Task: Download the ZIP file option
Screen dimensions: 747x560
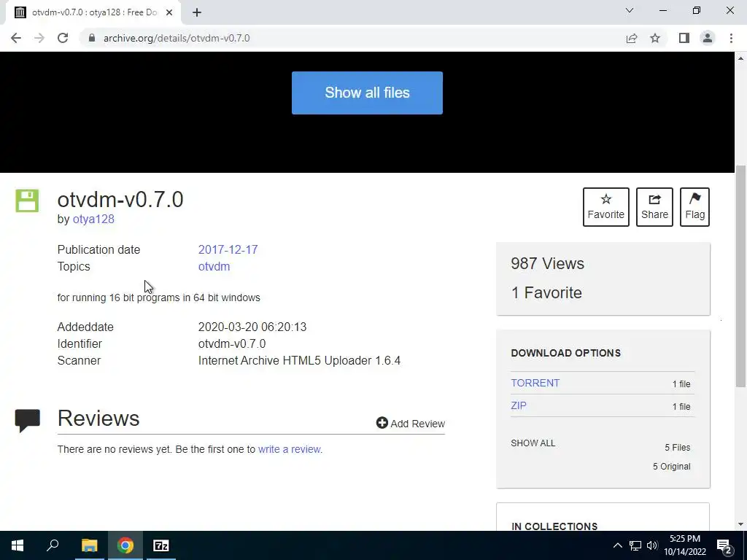Action: click(519, 405)
